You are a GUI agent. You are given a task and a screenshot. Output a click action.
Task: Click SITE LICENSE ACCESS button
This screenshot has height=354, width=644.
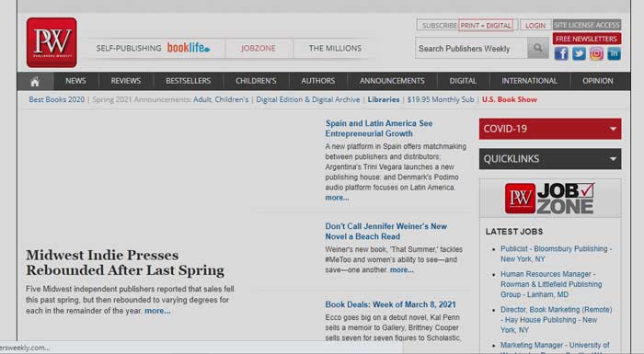pyautogui.click(x=587, y=25)
